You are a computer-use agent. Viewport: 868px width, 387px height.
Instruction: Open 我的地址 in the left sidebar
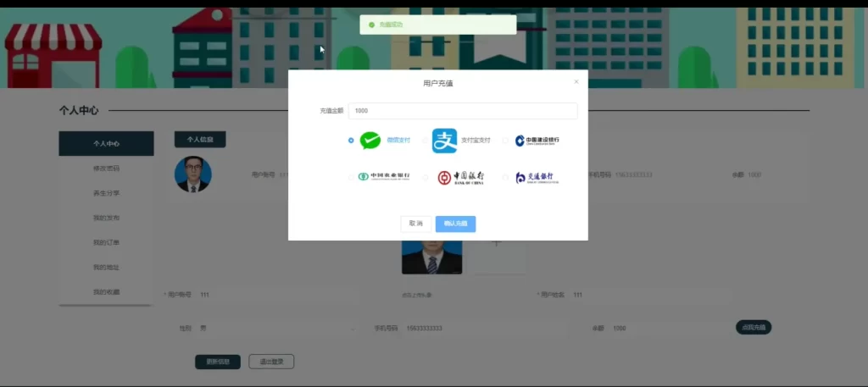pos(106,268)
